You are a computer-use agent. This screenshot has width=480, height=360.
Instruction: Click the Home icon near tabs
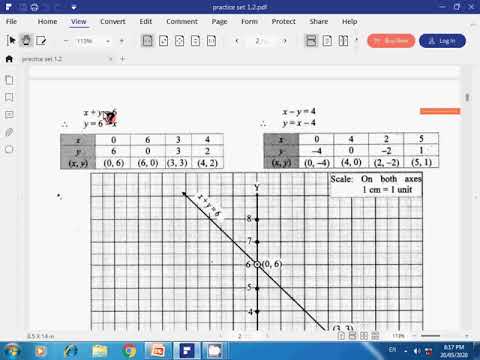[9, 59]
